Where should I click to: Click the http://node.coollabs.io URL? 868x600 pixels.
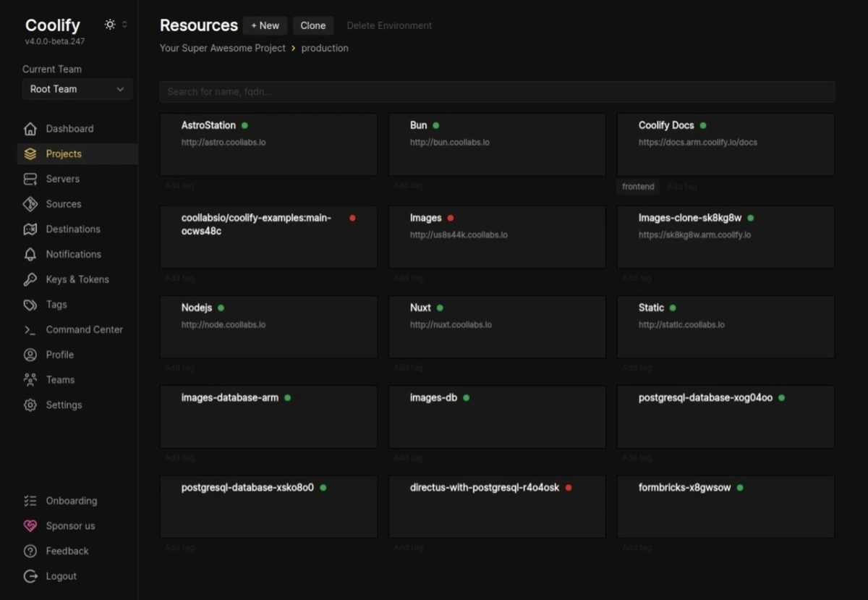coord(224,325)
